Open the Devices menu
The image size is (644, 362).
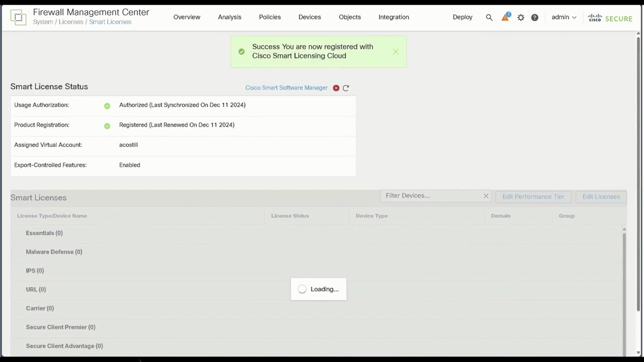[310, 17]
